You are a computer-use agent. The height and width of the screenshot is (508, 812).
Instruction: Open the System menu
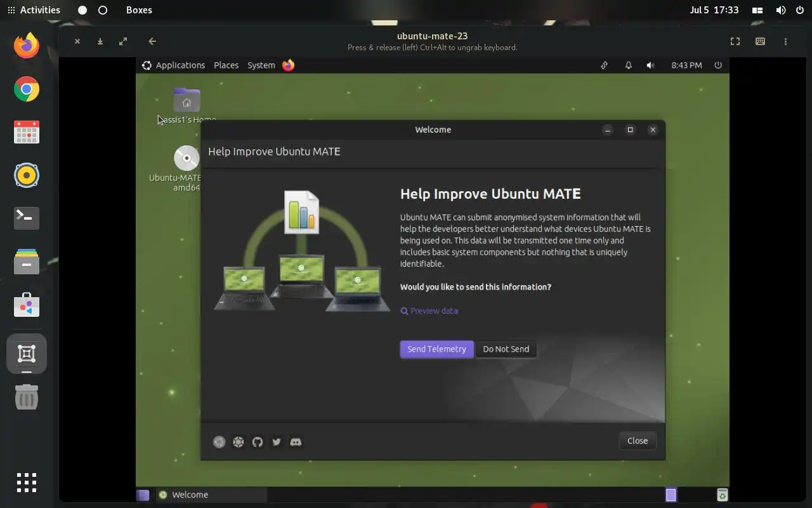coord(261,65)
